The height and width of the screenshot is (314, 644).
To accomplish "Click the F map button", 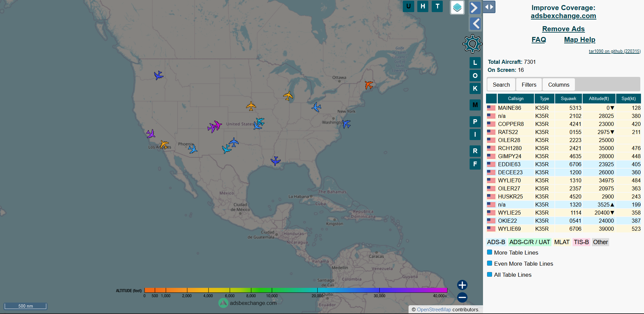I will point(475,164).
